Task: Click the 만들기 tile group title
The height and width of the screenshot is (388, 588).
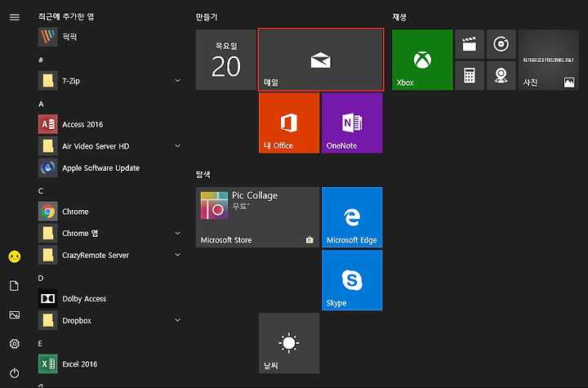Action: click(x=207, y=17)
